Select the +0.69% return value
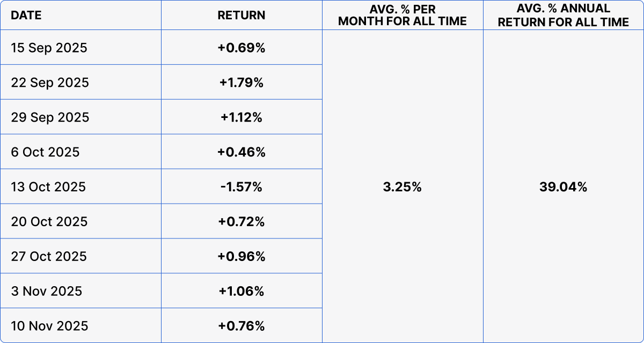644x343 pixels. pyautogui.click(x=241, y=48)
